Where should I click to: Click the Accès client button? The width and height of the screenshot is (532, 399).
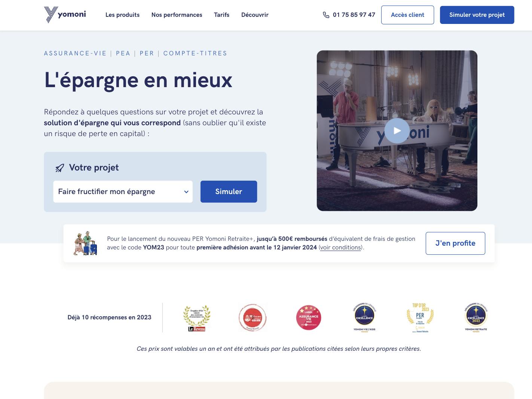(x=407, y=15)
